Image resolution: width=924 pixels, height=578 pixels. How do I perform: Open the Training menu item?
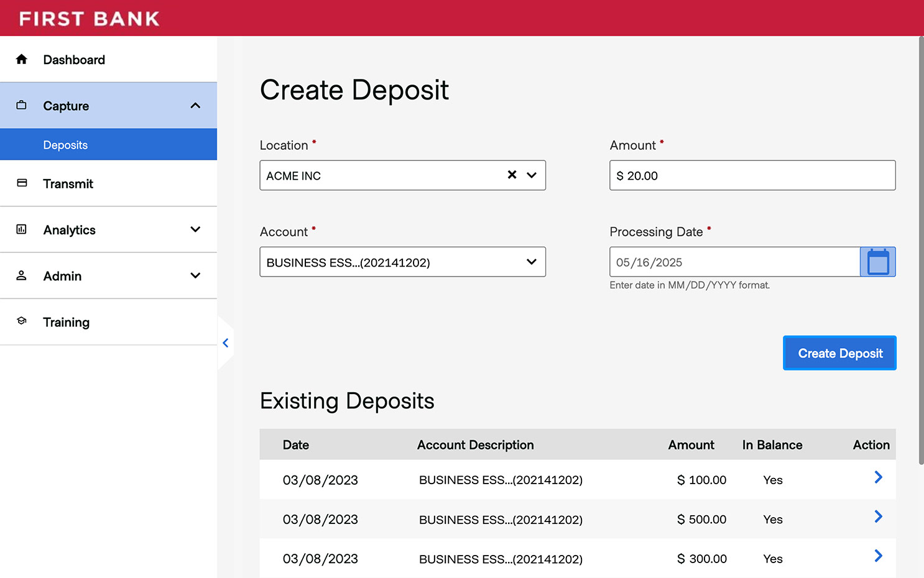[108, 322]
